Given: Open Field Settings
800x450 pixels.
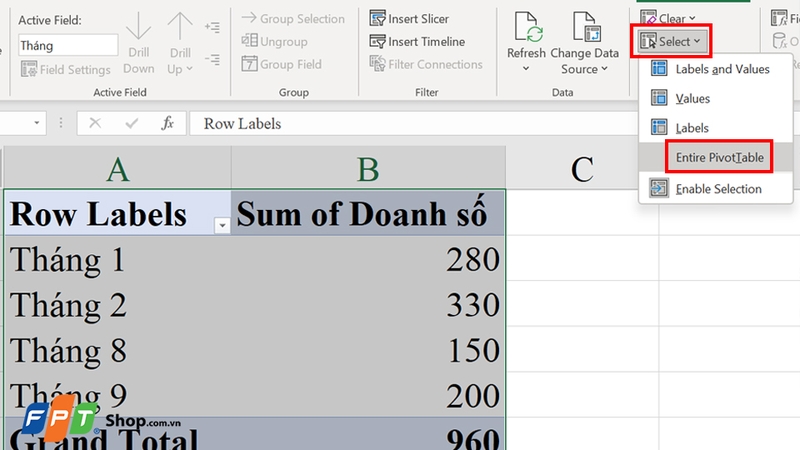Looking at the screenshot, I should 66,69.
